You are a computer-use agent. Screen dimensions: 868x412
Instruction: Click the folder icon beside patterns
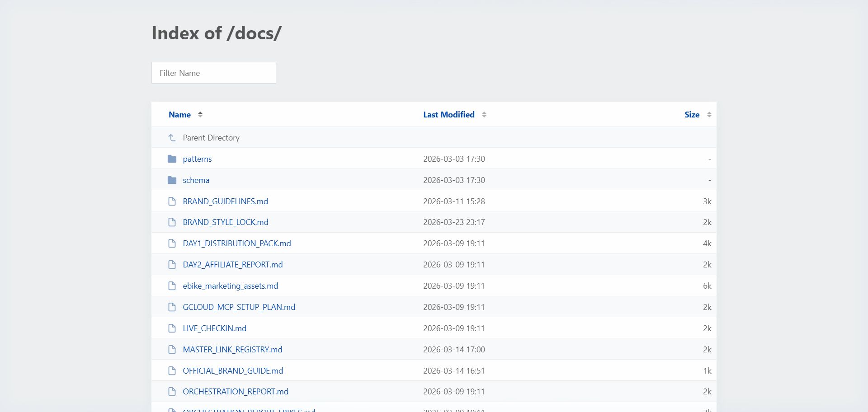click(172, 159)
